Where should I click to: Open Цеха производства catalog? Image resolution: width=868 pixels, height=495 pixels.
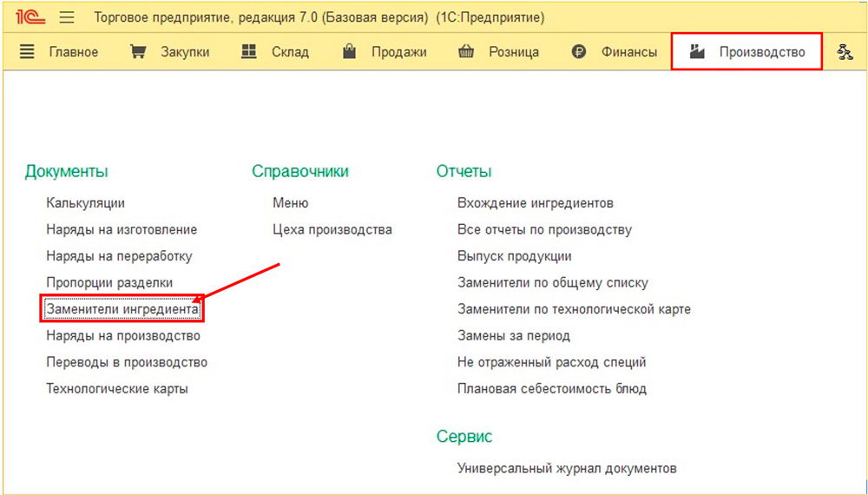pyautogui.click(x=332, y=230)
